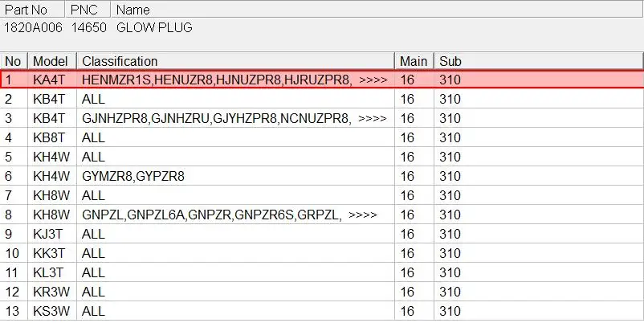This screenshot has height=323, width=644.
Task: Click row number 4
Action: (9, 137)
